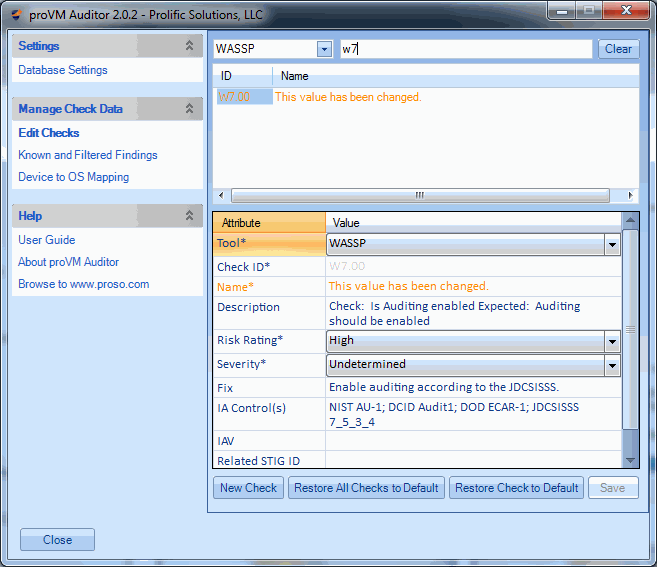This screenshot has height=567, width=657.
Task: Click Restore All Checks to Default
Action: pos(366,488)
